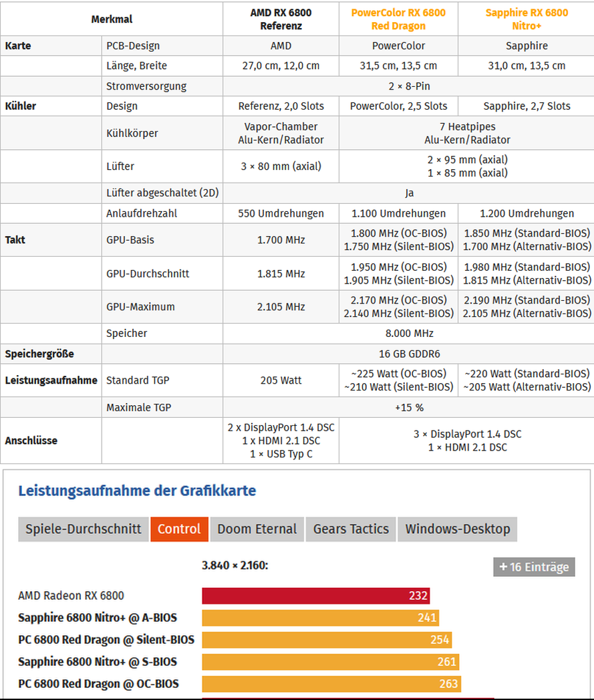Click the Leistungsaufnahme row header

(x=51, y=380)
